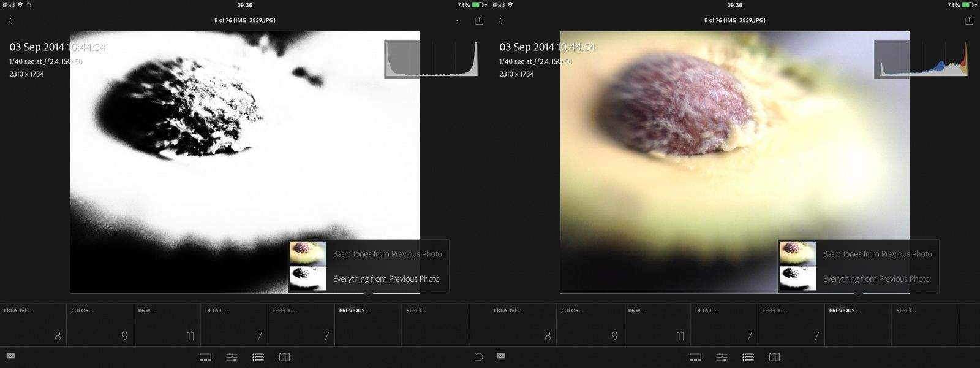The image size is (980, 368).
Task: Expand Detail presets in right screen
Action: tap(724, 324)
